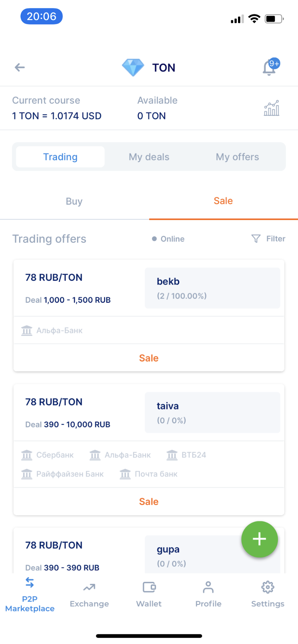The image size is (298, 644).
Task: Click the TON diamond logo in the header
Action: [x=133, y=67]
